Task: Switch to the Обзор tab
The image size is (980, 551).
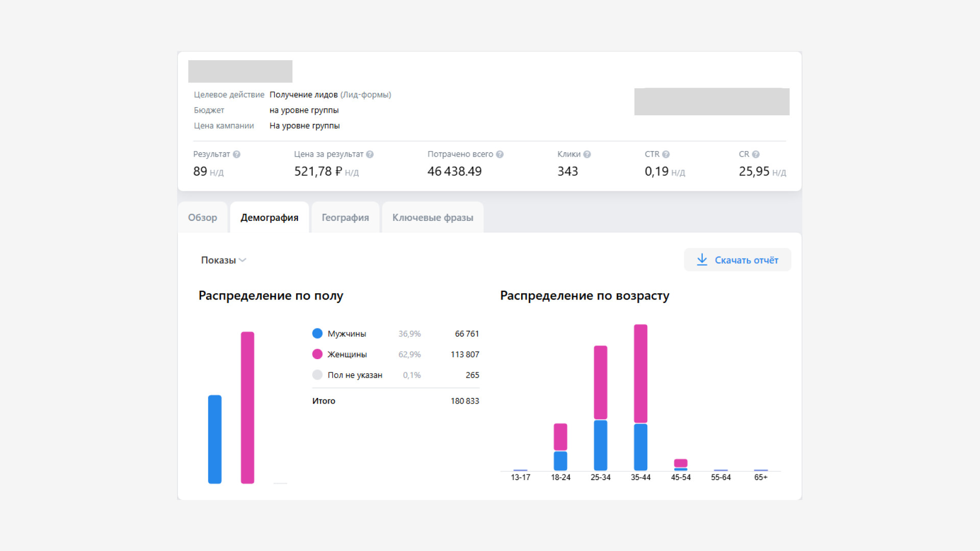Action: [x=203, y=217]
